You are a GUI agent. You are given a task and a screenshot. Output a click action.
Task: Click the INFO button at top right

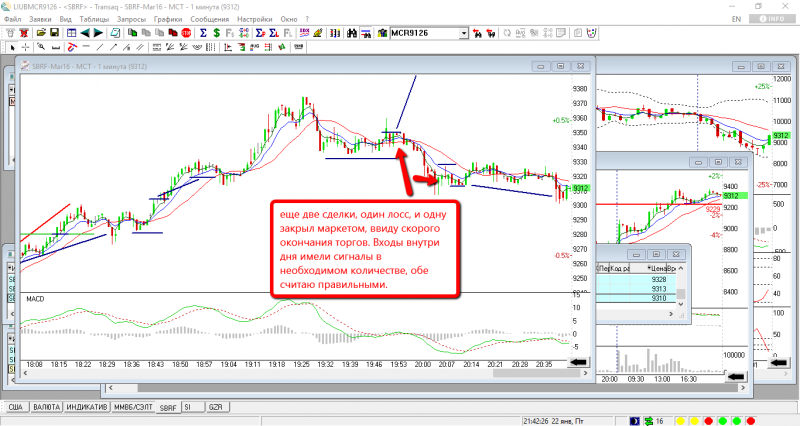coord(772,19)
